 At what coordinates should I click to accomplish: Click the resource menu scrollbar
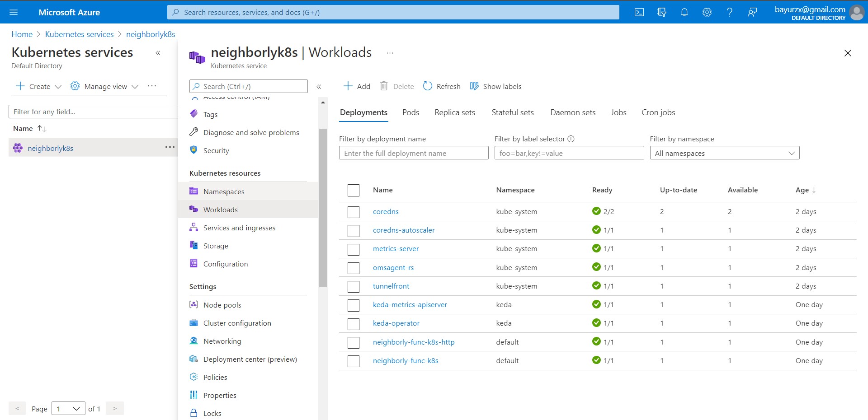tap(323, 208)
